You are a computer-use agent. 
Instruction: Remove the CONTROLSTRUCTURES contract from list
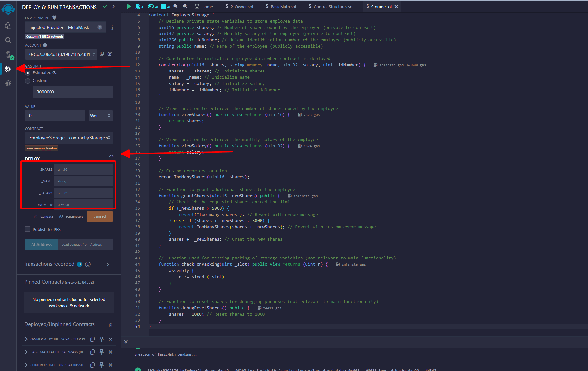tap(111, 365)
